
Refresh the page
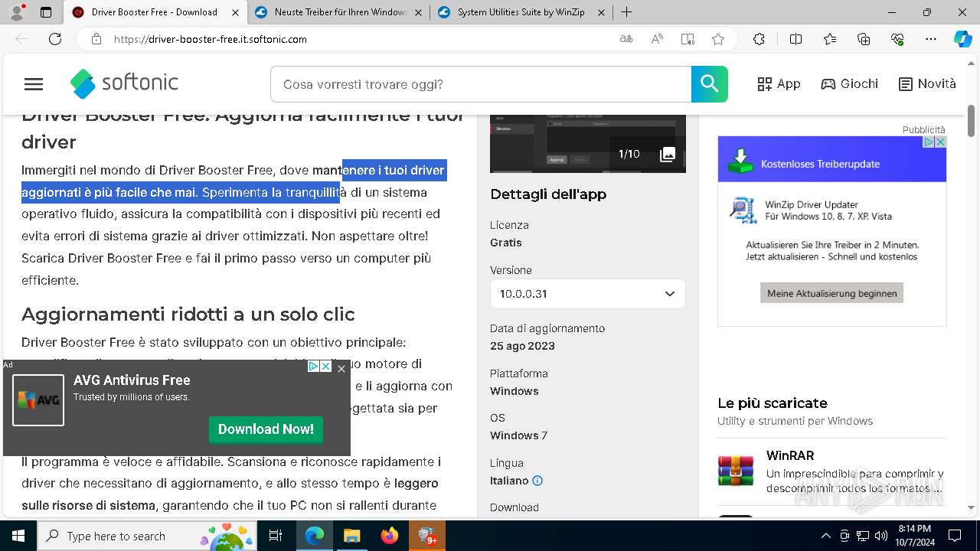55,39
